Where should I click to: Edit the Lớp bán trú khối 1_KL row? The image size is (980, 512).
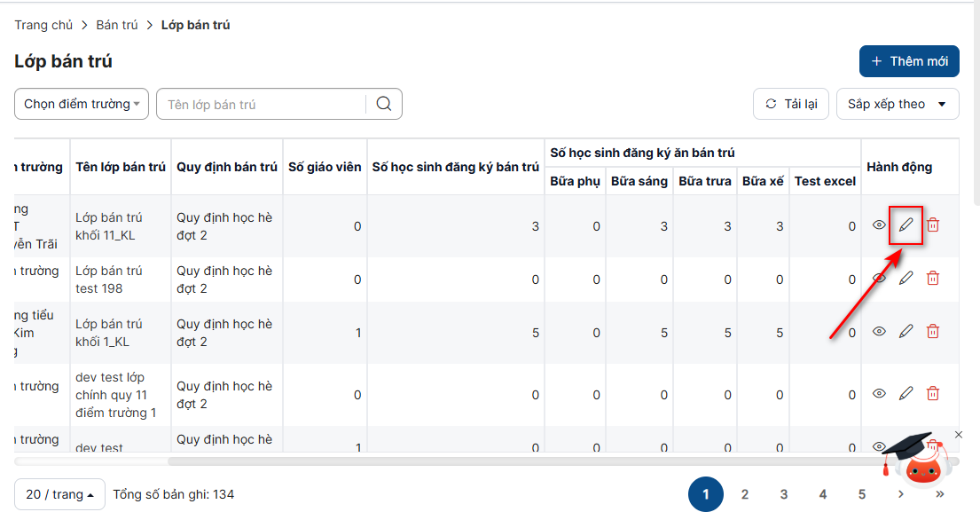point(906,332)
